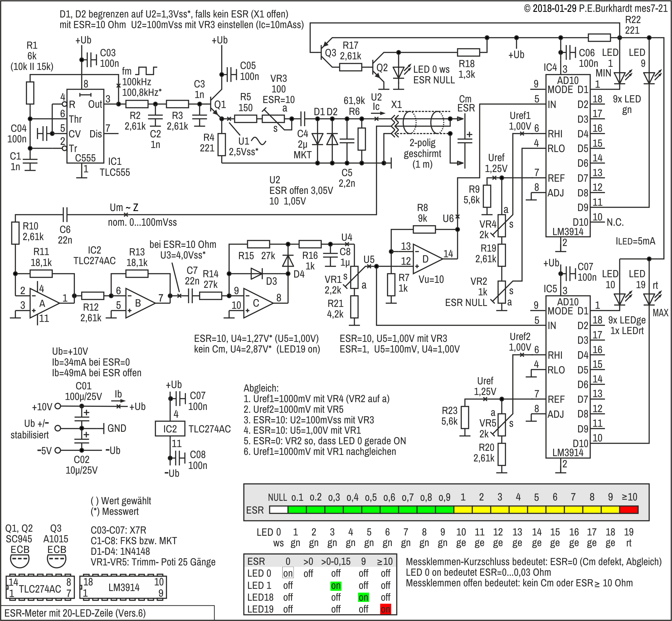Click op-amp B triangle symbol

tap(140, 303)
